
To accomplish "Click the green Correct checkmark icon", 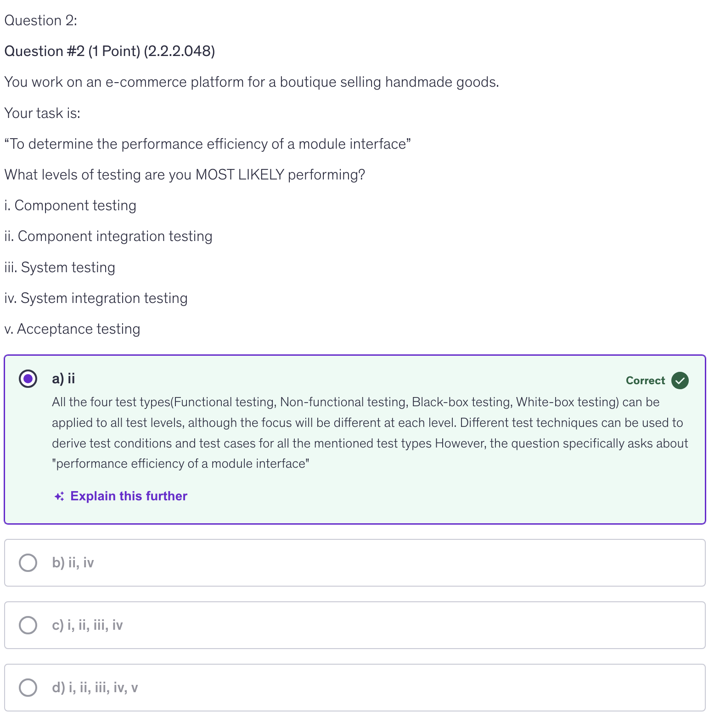I will pos(680,381).
